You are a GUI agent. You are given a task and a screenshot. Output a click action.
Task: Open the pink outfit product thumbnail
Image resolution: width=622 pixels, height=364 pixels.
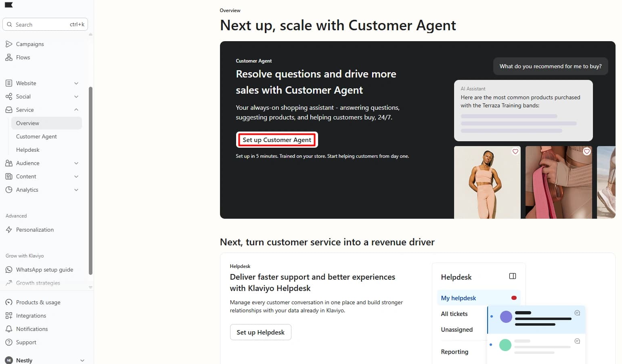pos(487,182)
